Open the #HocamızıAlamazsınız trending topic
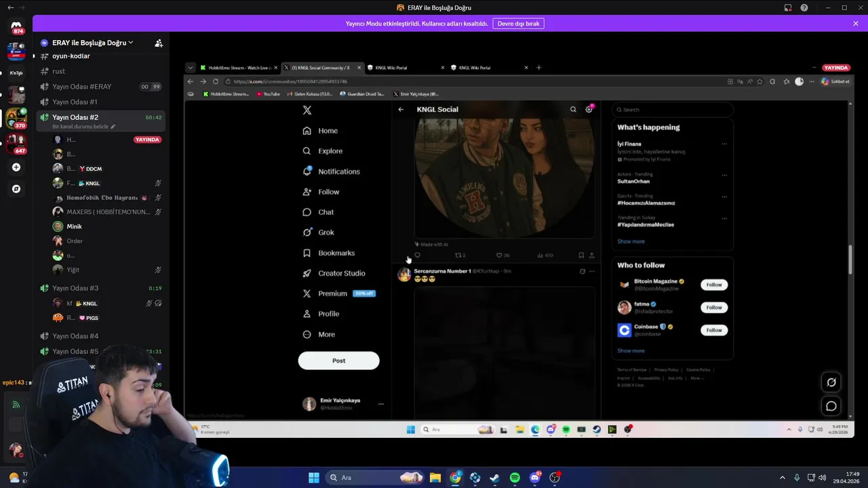Screen dimensions: 868x488 (x=646, y=203)
